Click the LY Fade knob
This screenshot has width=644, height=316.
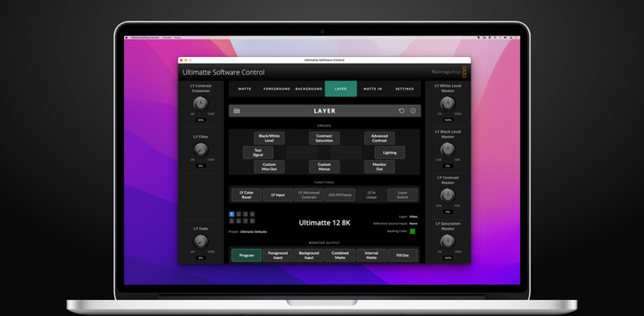point(201,241)
